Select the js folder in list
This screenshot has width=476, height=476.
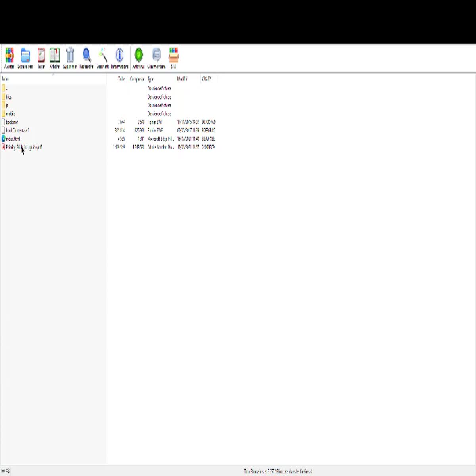point(6,106)
